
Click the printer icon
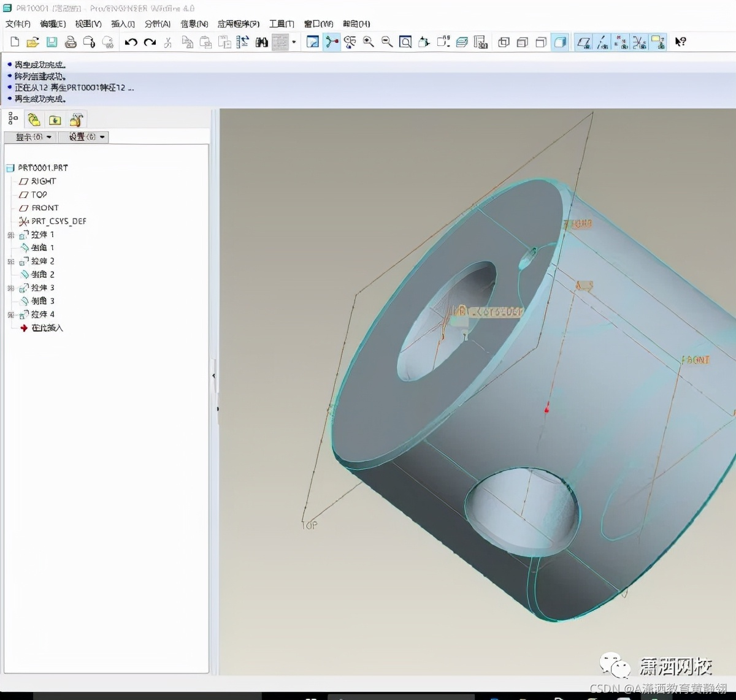click(x=71, y=42)
